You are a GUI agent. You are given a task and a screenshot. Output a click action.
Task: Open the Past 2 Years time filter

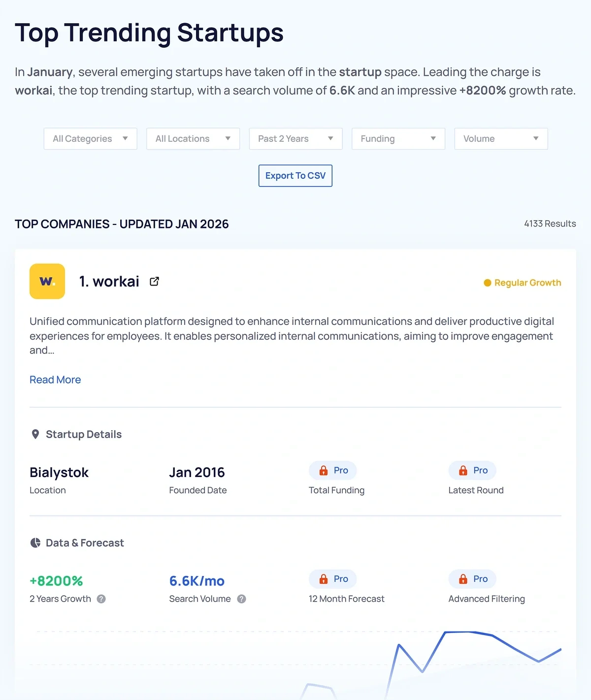click(295, 138)
